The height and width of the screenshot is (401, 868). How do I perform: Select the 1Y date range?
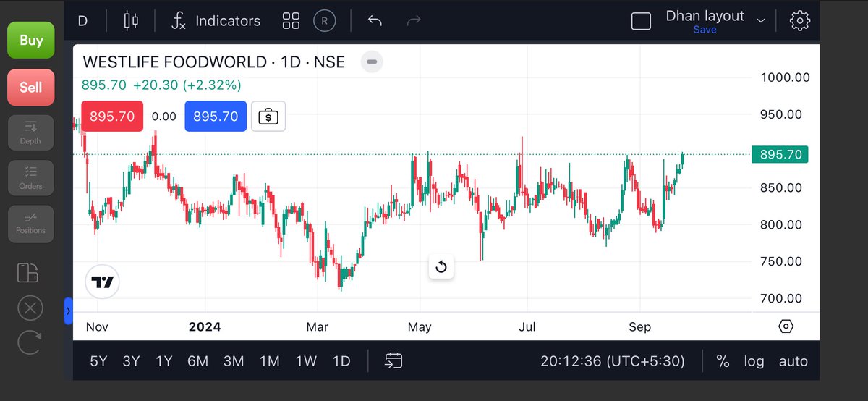pos(164,361)
